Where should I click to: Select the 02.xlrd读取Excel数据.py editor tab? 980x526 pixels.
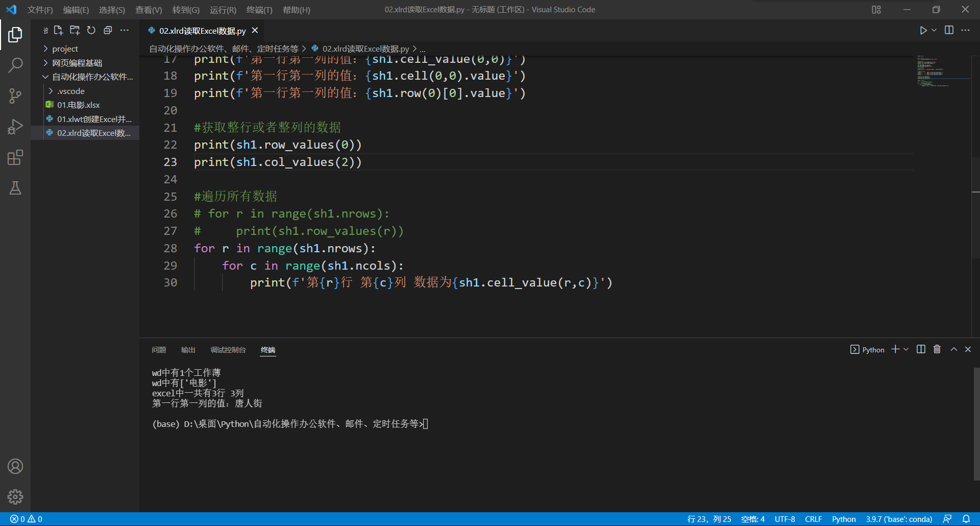pyautogui.click(x=203, y=31)
